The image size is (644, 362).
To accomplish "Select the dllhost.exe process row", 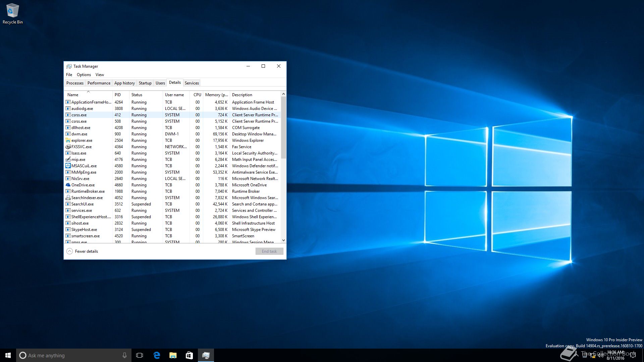I will 172,128.
